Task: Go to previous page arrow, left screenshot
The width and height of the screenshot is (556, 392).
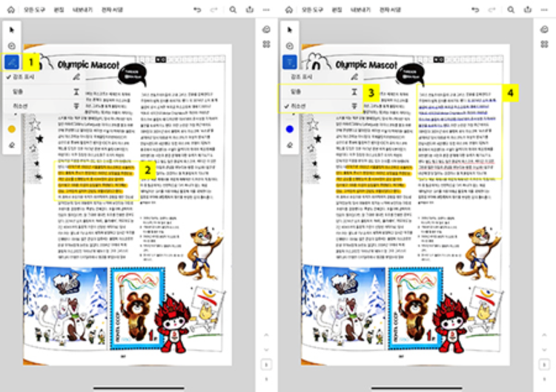Action: pos(266,335)
